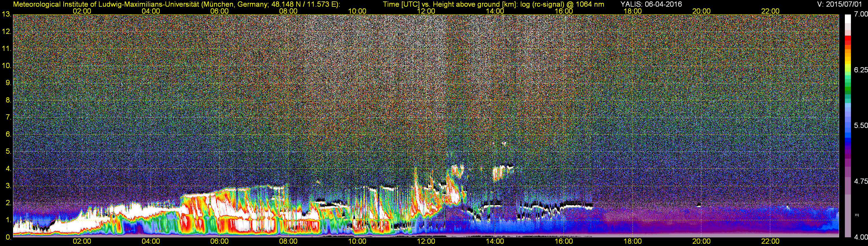Click the 14:00 label on lower time axis
This screenshot has width=868, height=246.
point(495,241)
